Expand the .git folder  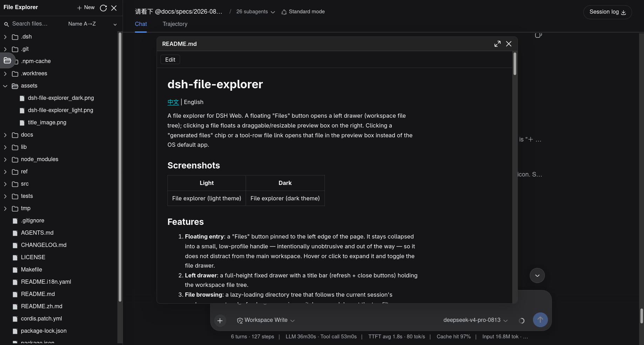point(5,49)
